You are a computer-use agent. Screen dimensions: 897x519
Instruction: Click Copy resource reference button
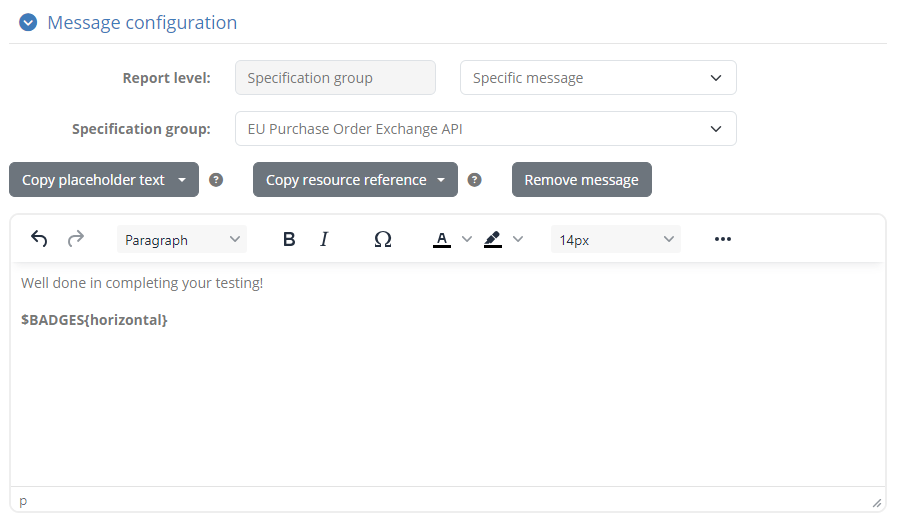[x=355, y=180]
